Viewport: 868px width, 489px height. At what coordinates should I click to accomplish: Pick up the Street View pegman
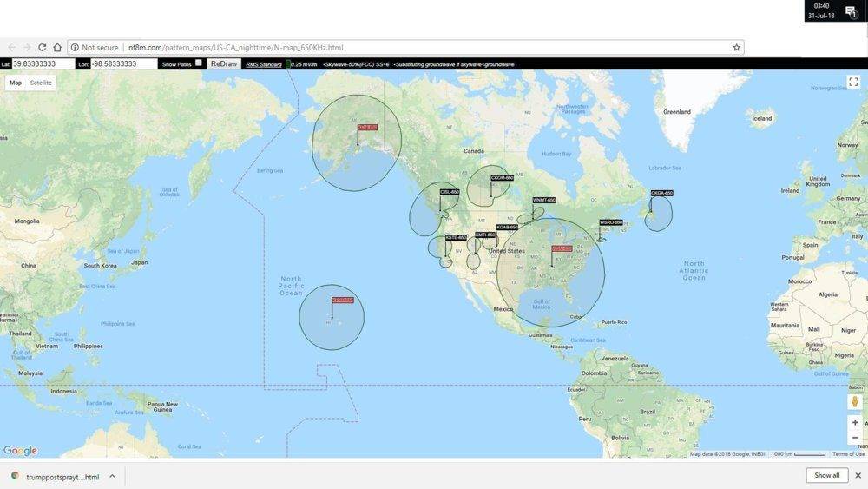[855, 401]
